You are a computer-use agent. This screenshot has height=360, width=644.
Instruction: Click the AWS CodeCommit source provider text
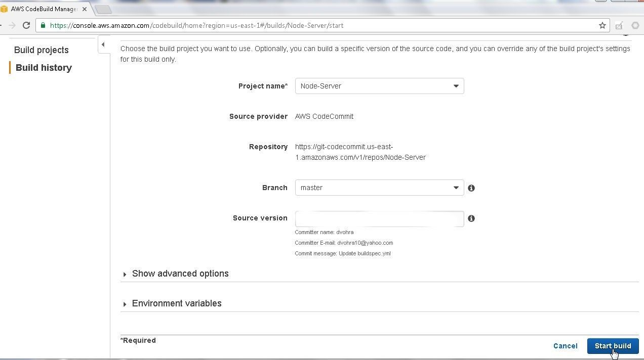click(324, 116)
